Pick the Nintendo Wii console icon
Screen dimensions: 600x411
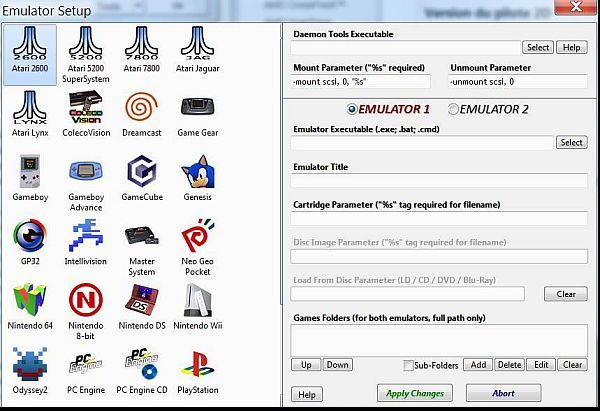197,300
